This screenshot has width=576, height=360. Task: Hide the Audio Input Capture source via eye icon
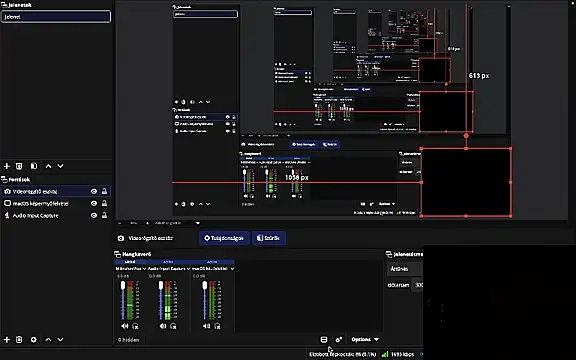94,215
